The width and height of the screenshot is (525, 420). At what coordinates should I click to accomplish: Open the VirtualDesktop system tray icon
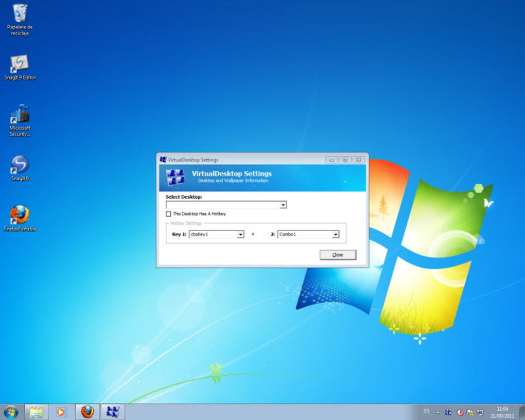pyautogui.click(x=448, y=412)
